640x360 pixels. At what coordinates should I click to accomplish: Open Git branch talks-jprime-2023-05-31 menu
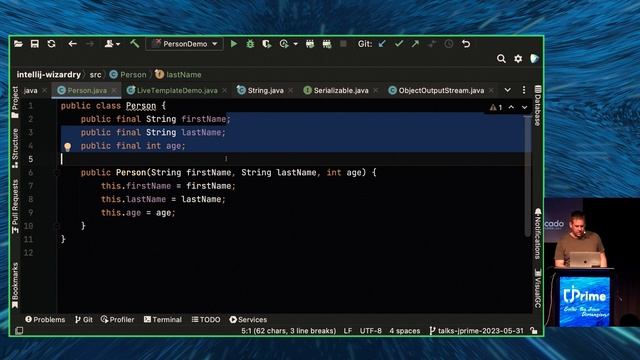[476, 331]
